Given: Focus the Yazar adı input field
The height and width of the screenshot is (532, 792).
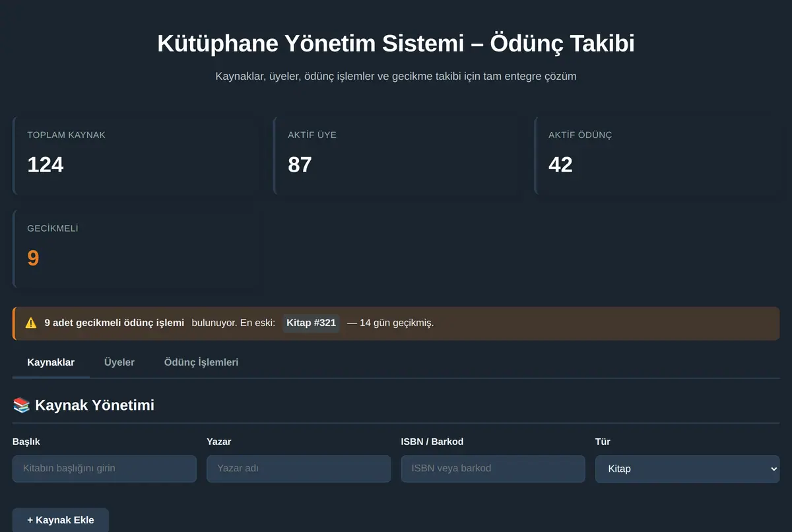Looking at the screenshot, I should click(x=298, y=469).
